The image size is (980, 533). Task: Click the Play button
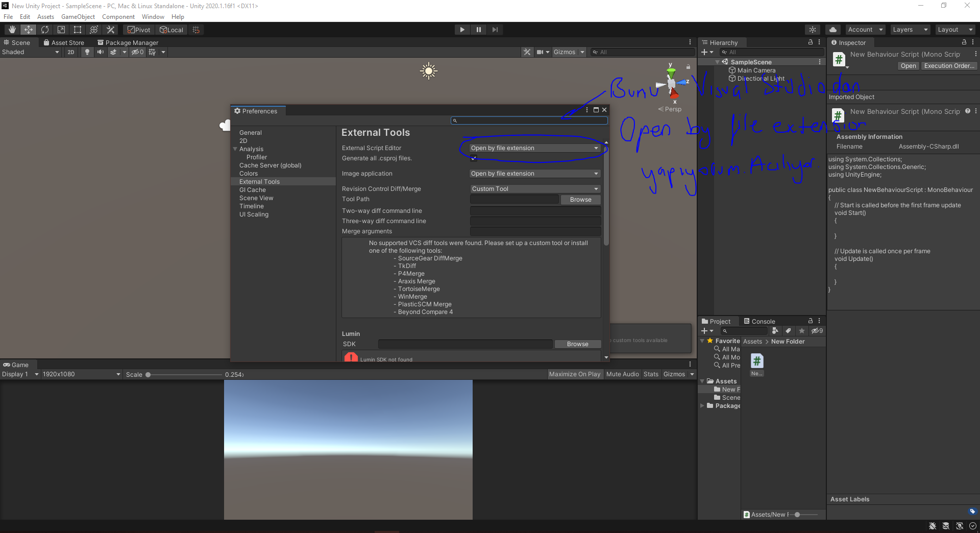click(x=462, y=30)
